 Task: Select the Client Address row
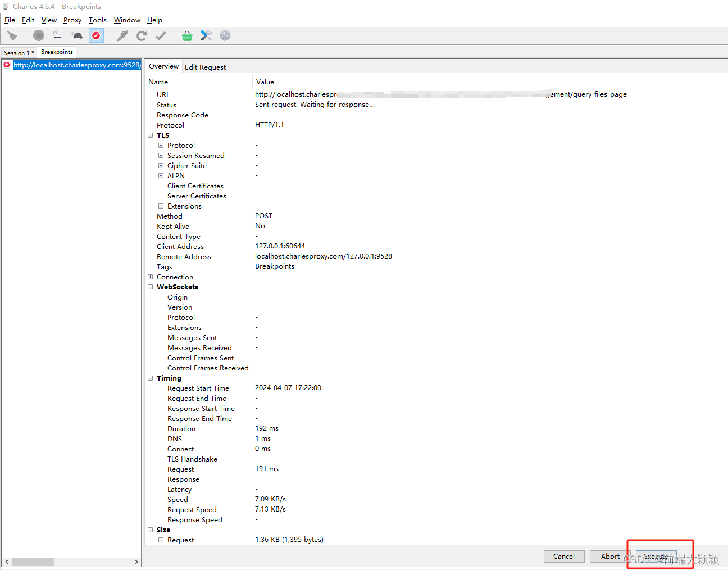(x=436, y=247)
